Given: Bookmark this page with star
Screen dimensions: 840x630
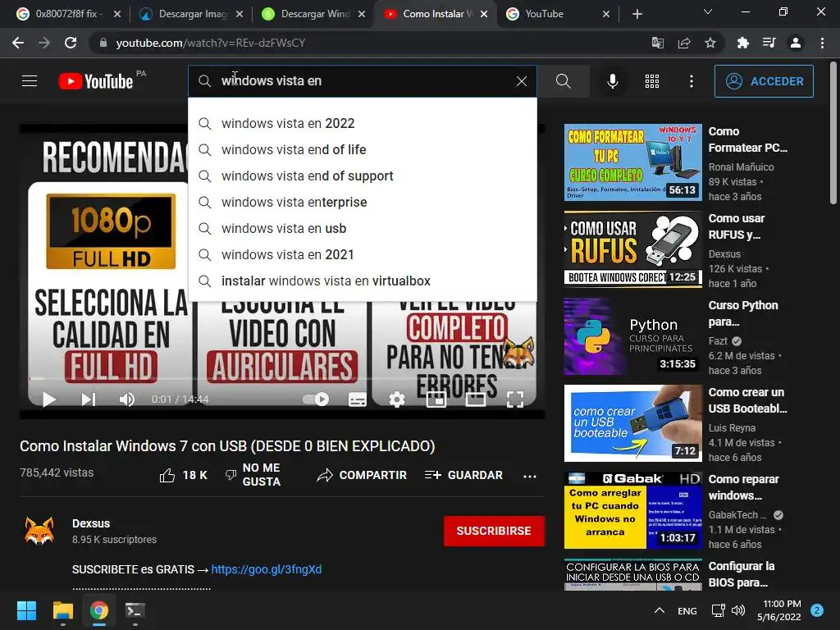Looking at the screenshot, I should click(710, 43).
